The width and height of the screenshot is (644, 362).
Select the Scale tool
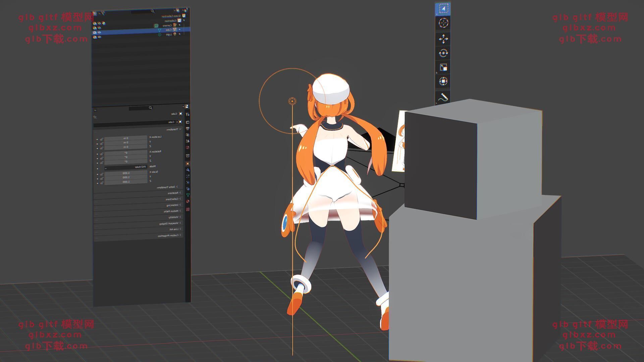[443, 67]
